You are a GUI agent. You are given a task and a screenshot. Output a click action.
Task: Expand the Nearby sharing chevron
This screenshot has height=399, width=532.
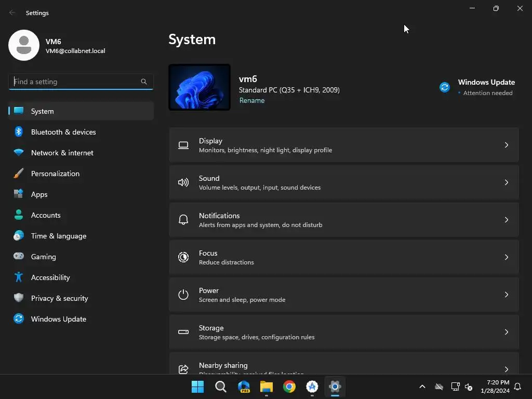[506, 369]
